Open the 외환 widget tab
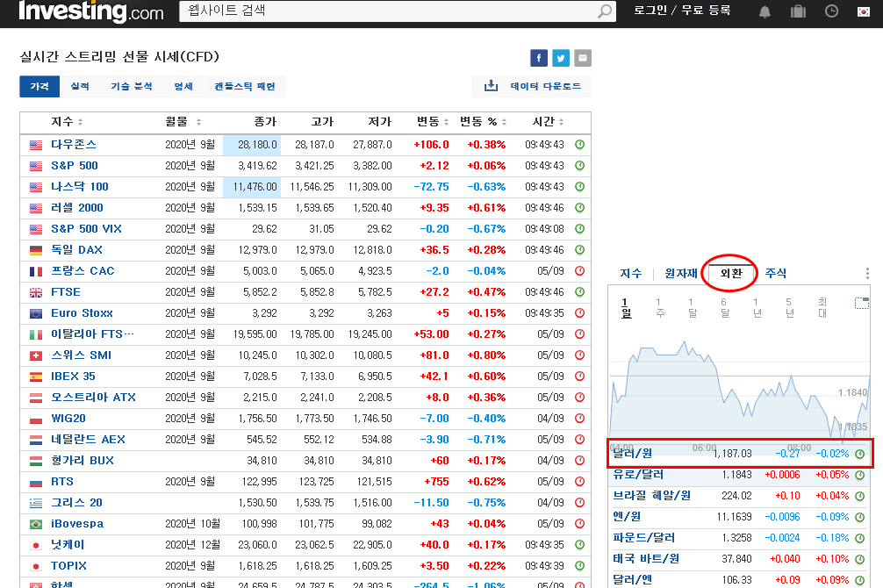This screenshot has width=883, height=588. [x=731, y=273]
